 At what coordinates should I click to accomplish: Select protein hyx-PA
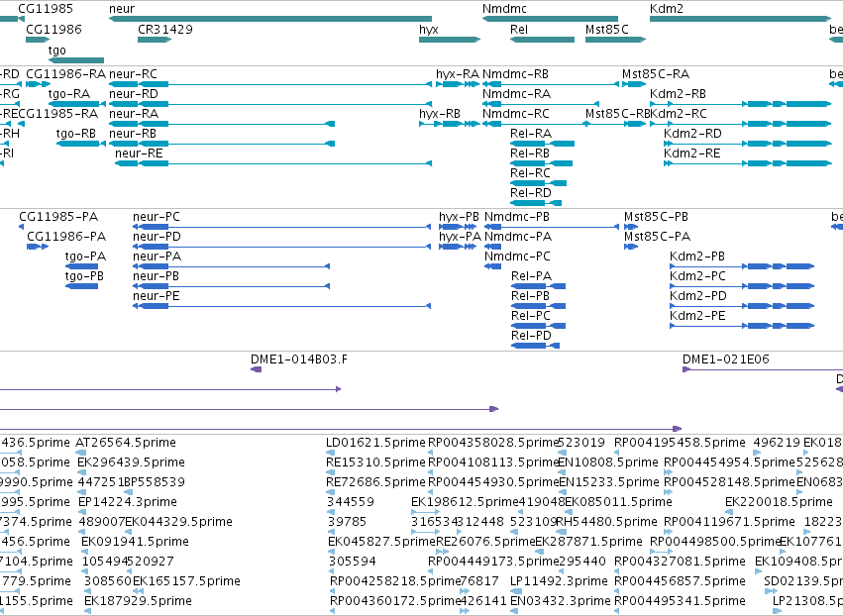click(460, 237)
